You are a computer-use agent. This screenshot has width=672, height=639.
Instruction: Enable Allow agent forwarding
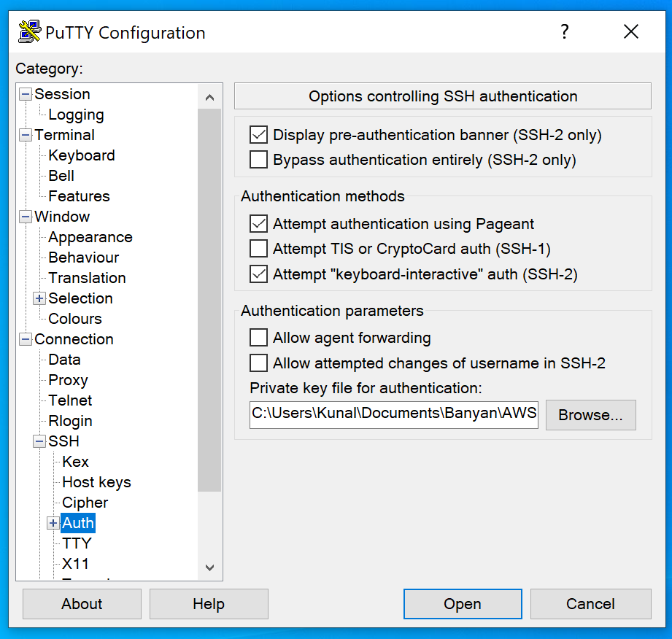[258, 338]
